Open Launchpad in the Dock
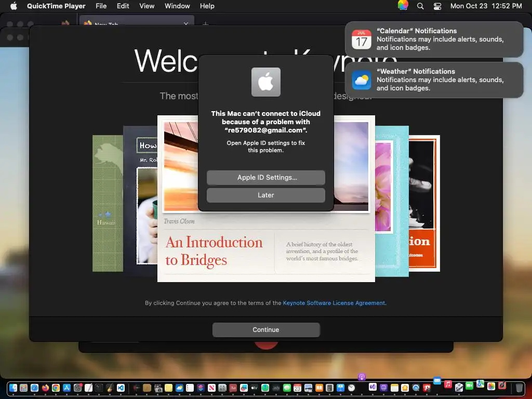The width and height of the screenshot is (532, 399). click(24, 388)
